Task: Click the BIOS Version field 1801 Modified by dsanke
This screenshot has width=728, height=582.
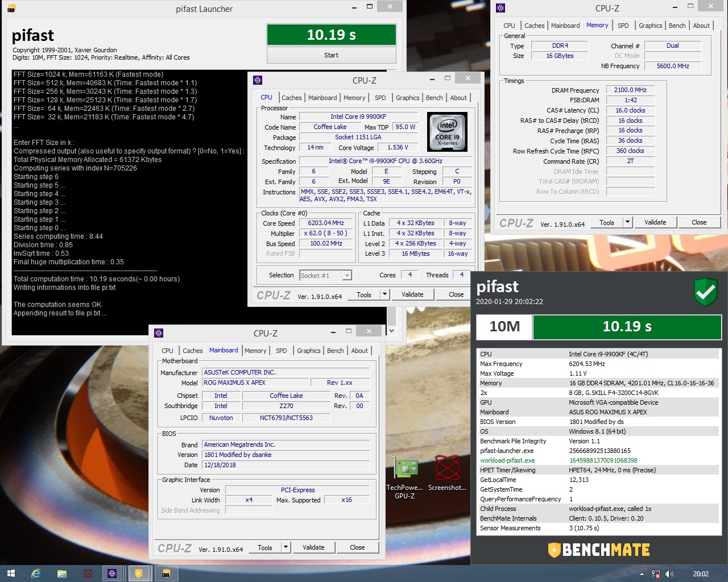Action: pyautogui.click(x=286, y=455)
